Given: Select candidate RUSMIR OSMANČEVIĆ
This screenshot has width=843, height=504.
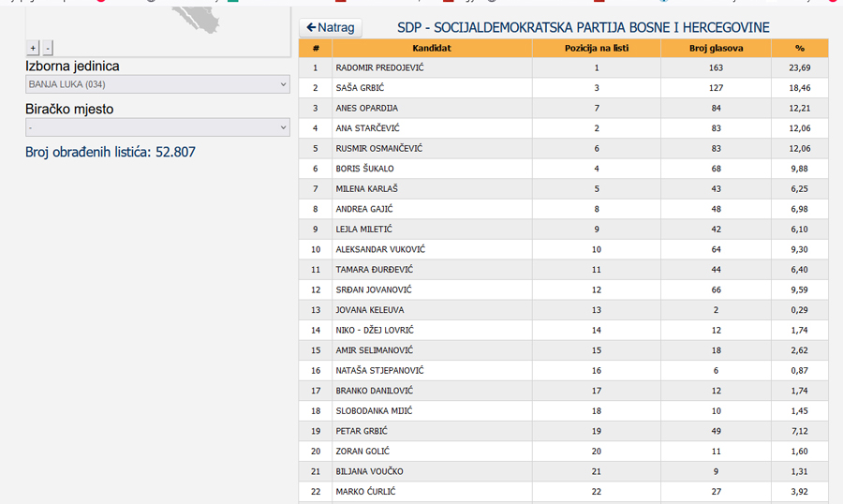Looking at the screenshot, I should pos(379,148).
